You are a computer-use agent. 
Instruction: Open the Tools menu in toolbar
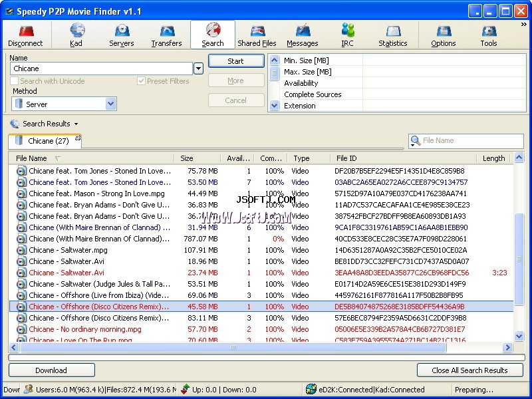pyautogui.click(x=489, y=35)
